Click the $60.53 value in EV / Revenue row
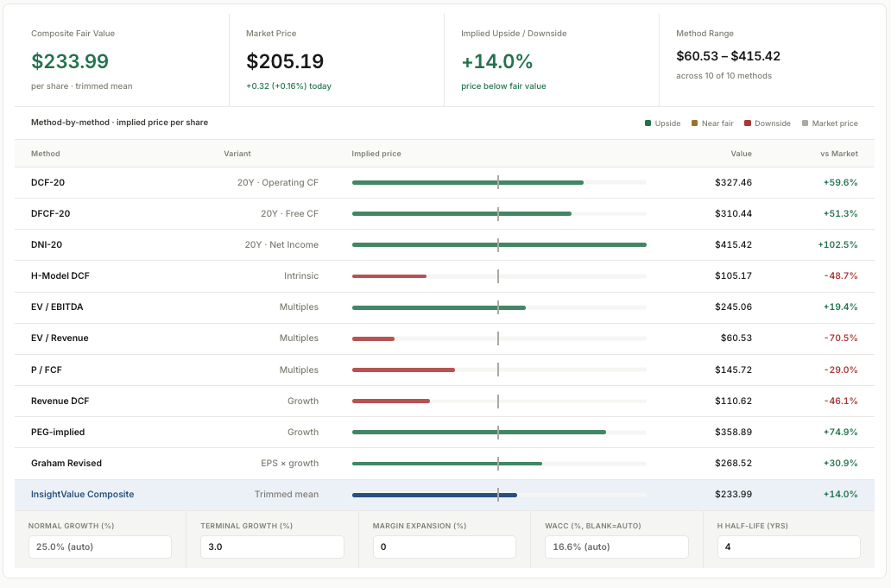The image size is (891, 588). point(736,338)
